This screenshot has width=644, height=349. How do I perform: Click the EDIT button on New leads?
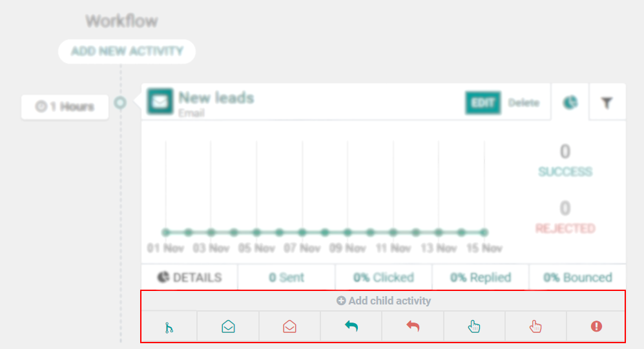tap(483, 103)
